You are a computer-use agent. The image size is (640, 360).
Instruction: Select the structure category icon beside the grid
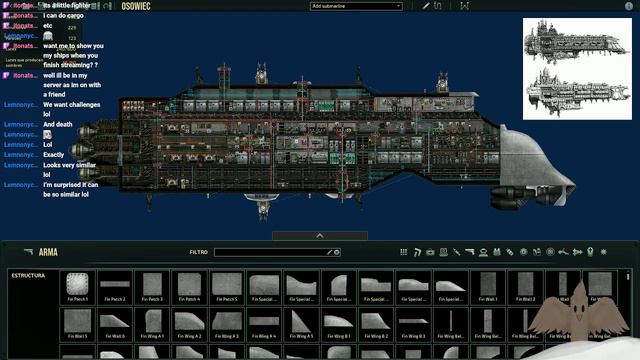pos(417,252)
